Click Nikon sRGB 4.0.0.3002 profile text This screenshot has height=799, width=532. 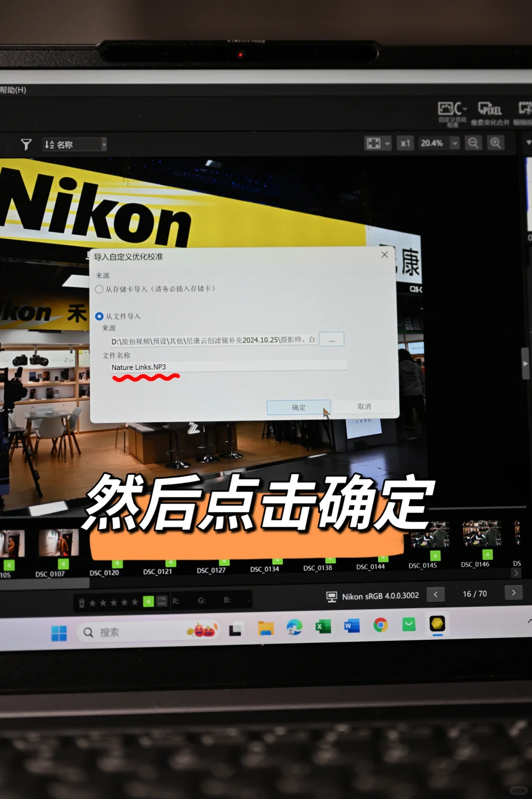[380, 596]
